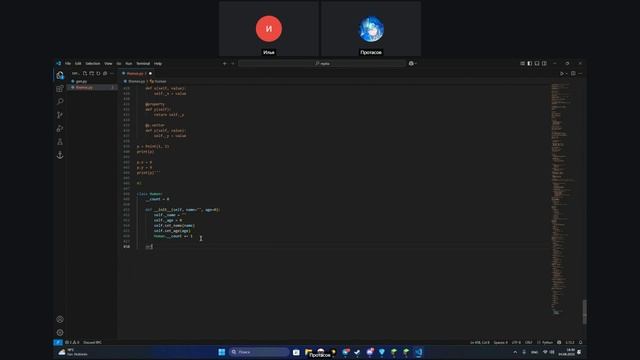Collapse all folders in explorer
Image resolution: width=640 pixels, height=360 pixels.
tap(105, 73)
